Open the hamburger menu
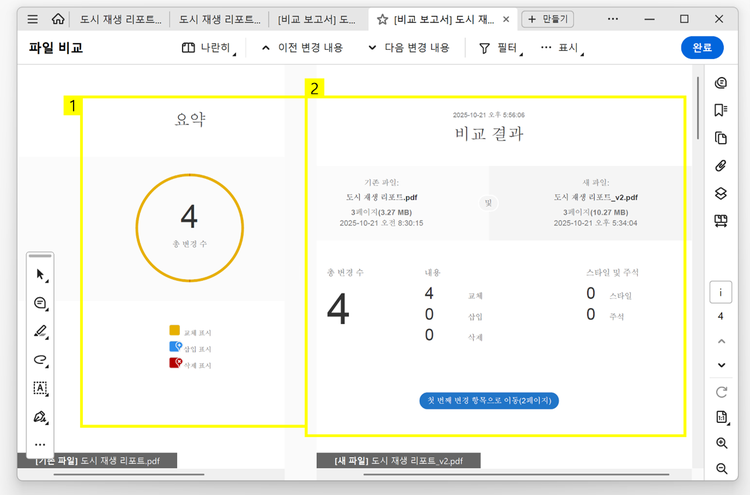The image size is (750, 495). click(x=33, y=19)
